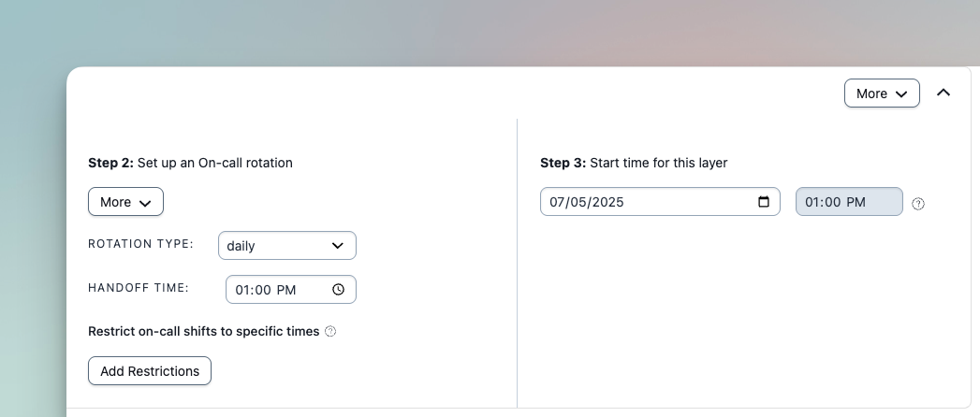Click help icon next to start time field
Image resolution: width=980 pixels, height=417 pixels.
click(918, 204)
